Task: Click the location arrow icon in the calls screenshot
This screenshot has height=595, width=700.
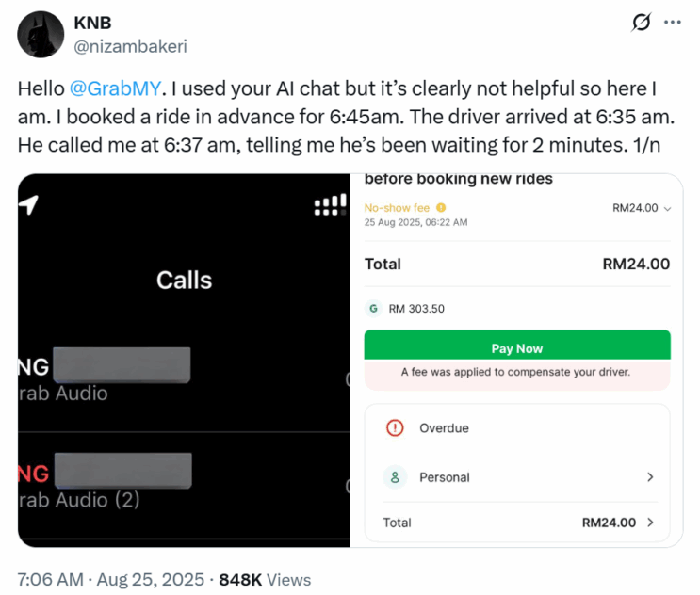Action: click(29, 204)
